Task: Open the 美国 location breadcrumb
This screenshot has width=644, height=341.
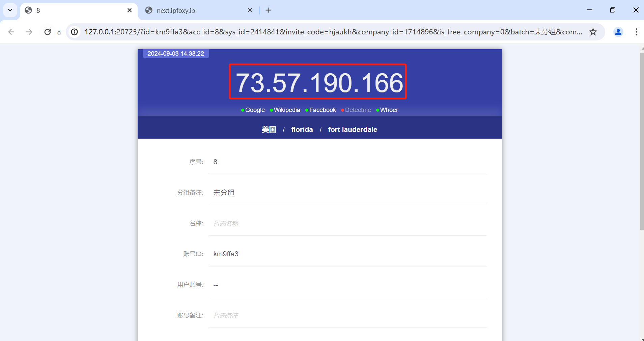Action: tap(269, 129)
